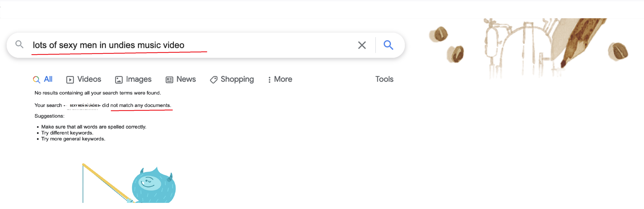The height and width of the screenshot is (209, 644).
Task: Go to the News tab
Action: [181, 79]
